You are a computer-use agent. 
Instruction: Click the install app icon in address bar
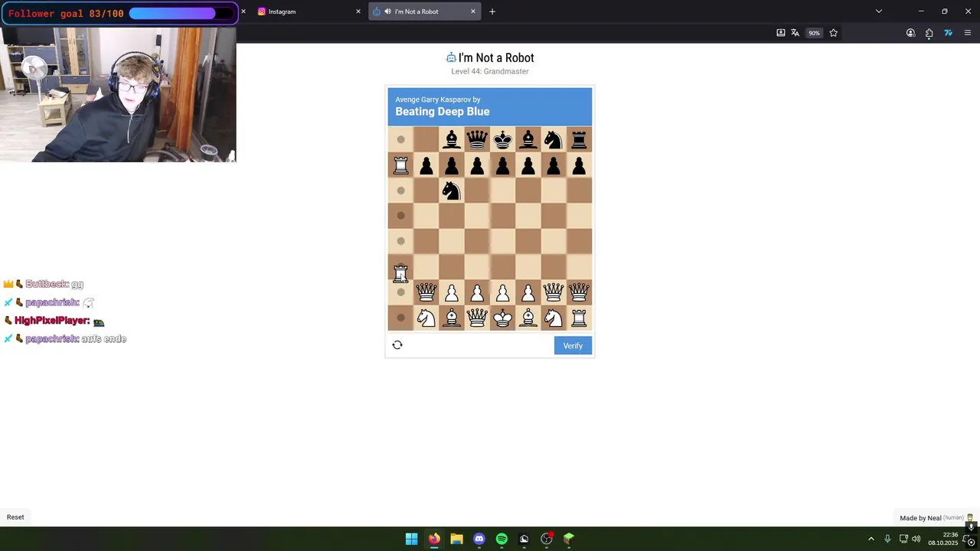tap(780, 33)
